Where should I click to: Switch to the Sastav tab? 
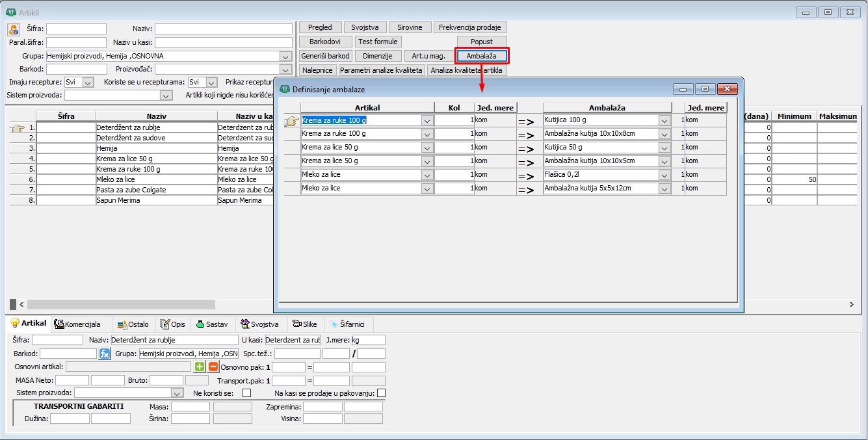coord(201,324)
